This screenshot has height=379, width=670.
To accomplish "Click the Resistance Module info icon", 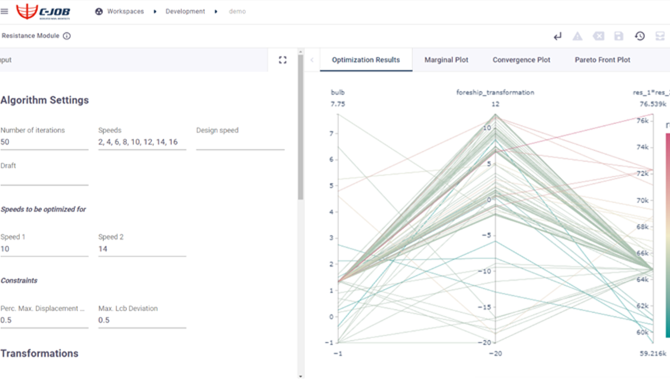I will 67,36.
